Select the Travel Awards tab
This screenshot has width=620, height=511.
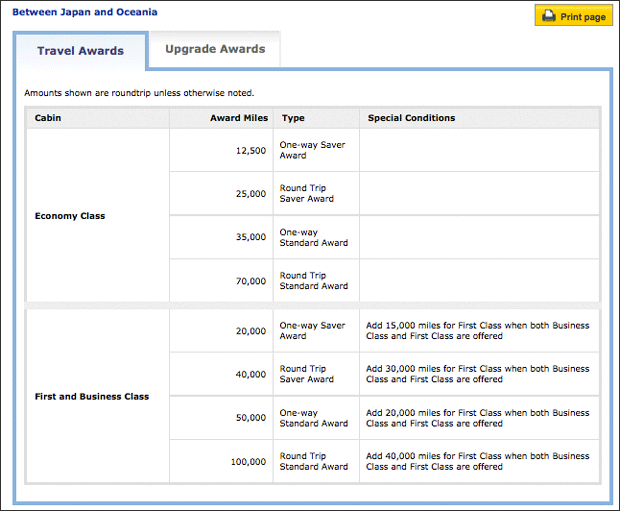pos(81,51)
